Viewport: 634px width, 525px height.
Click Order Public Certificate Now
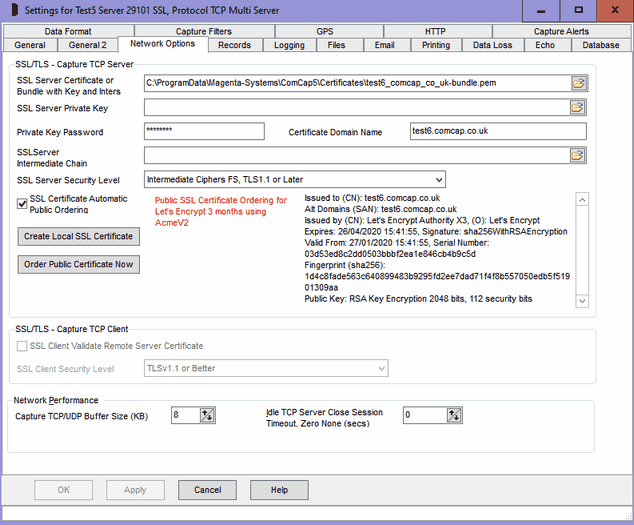tap(78, 264)
